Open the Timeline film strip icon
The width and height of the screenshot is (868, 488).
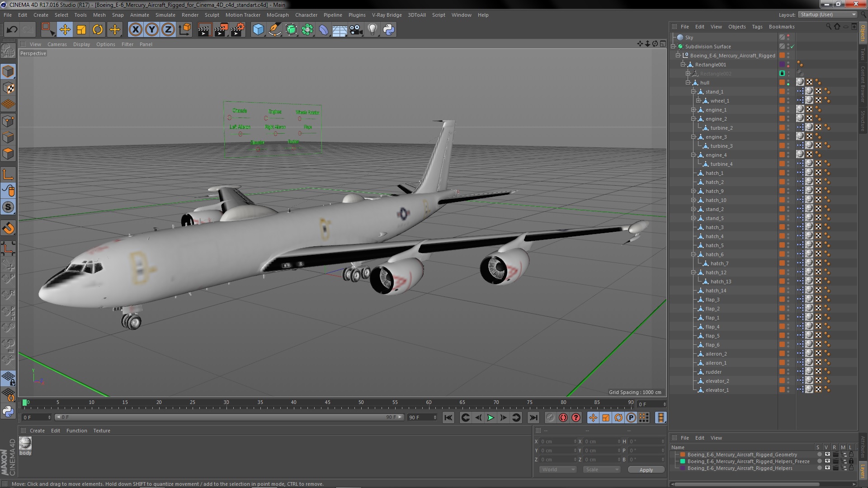coord(661,418)
